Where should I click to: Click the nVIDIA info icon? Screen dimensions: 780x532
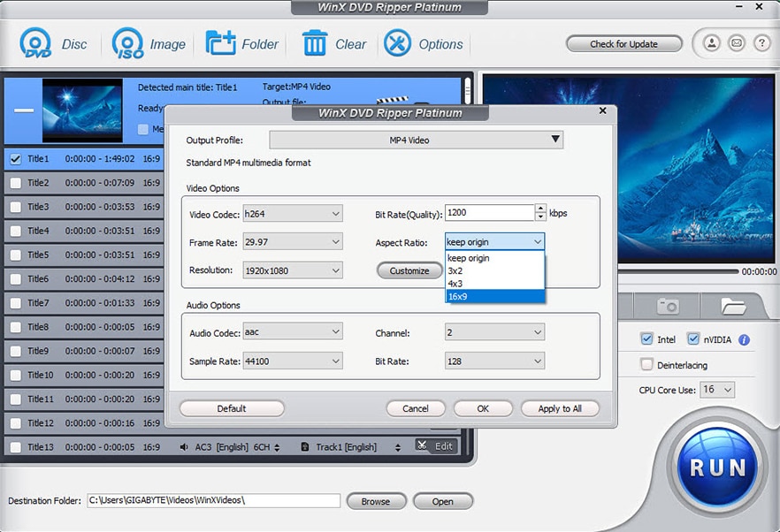point(744,339)
